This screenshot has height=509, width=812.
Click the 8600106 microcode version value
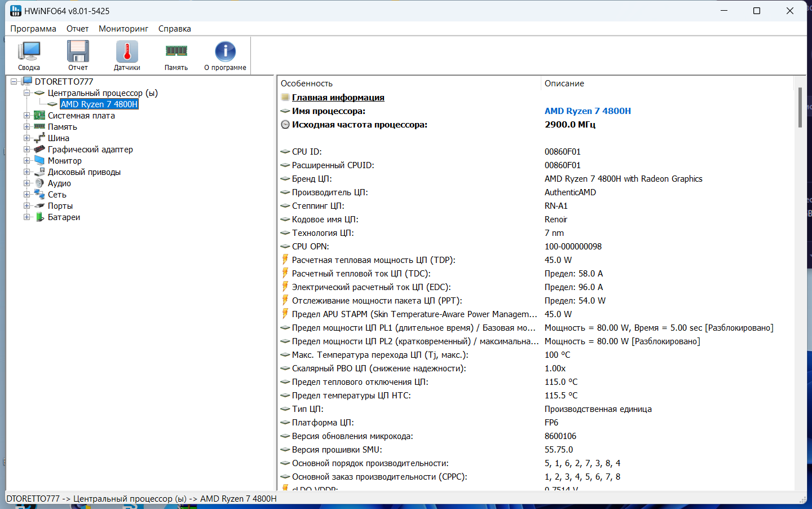561,436
